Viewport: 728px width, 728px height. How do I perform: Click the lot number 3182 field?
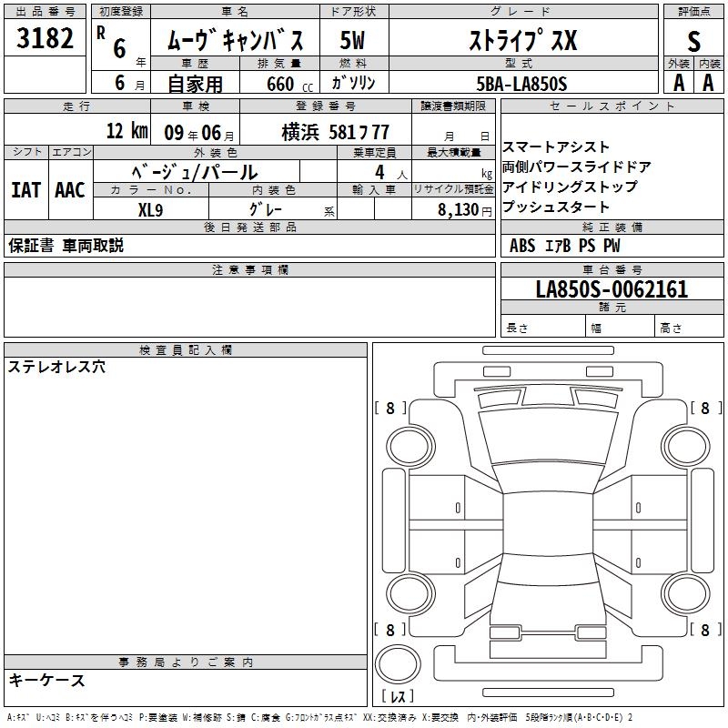click(45, 37)
